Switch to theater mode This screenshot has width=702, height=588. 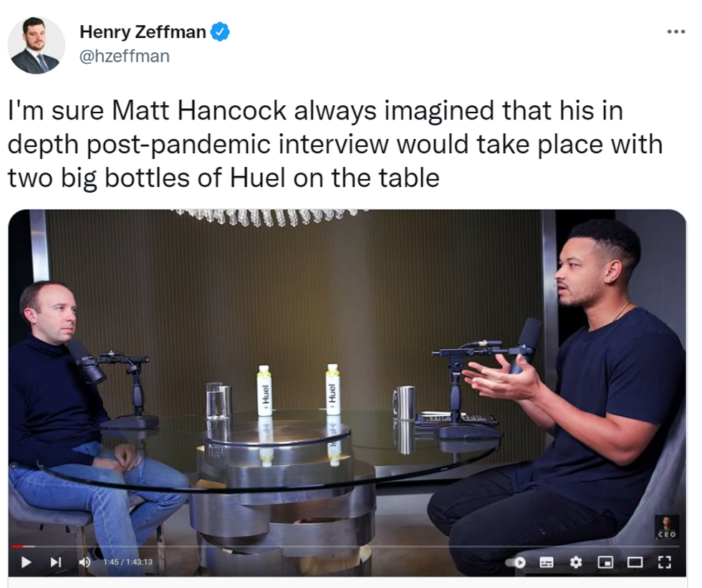pyautogui.click(x=635, y=562)
